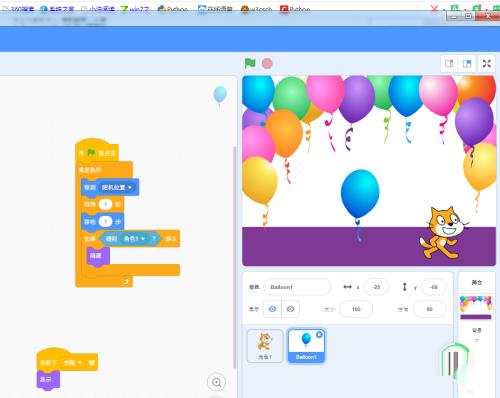Switch to small stage layout
The height and width of the screenshot is (398, 500).
[x=449, y=63]
